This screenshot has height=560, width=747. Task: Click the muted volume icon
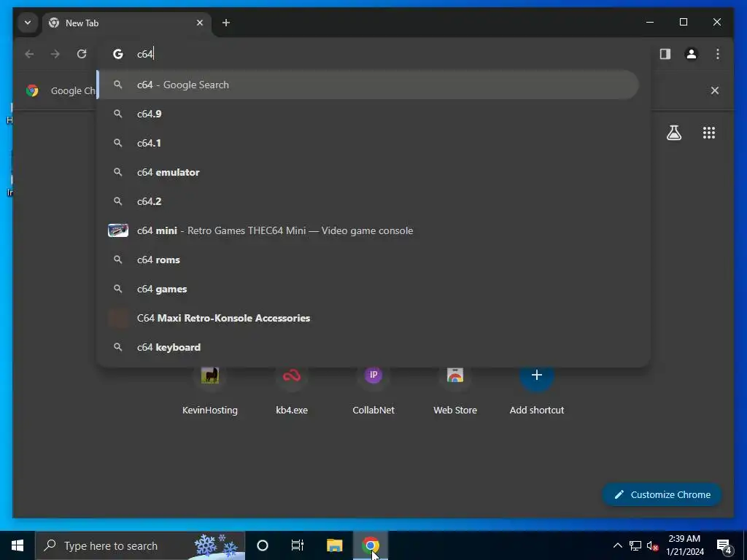(653, 545)
